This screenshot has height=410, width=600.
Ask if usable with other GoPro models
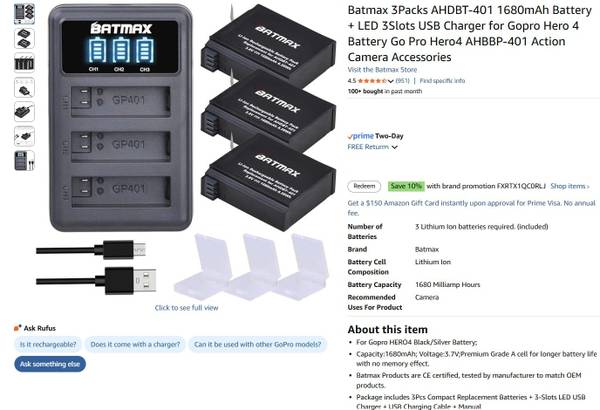point(258,344)
